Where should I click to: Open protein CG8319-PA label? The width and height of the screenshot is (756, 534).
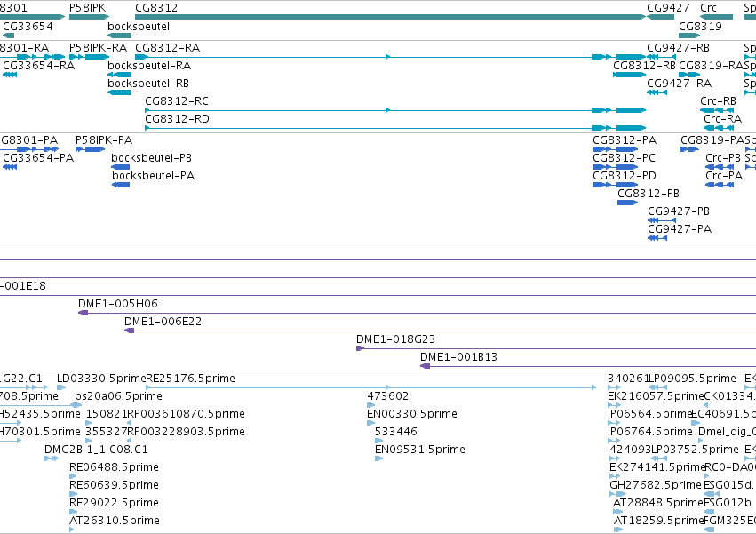(712, 140)
